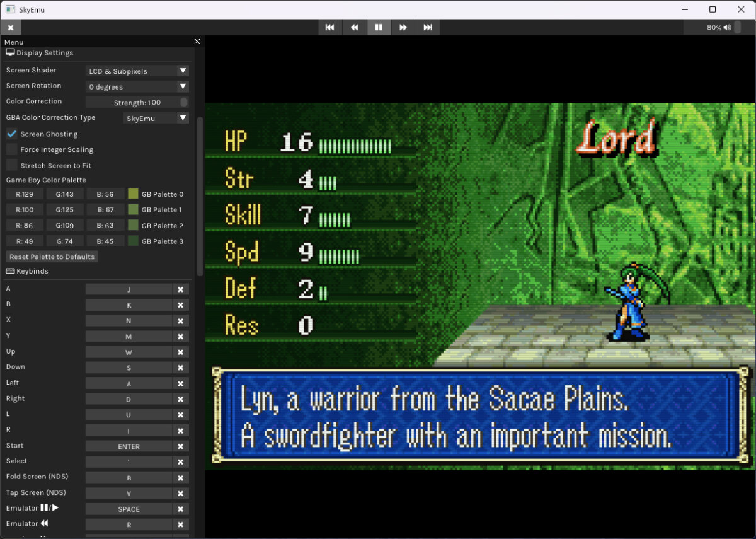The image size is (756, 539).
Task: Remove the Select keybind
Action: pos(180,462)
